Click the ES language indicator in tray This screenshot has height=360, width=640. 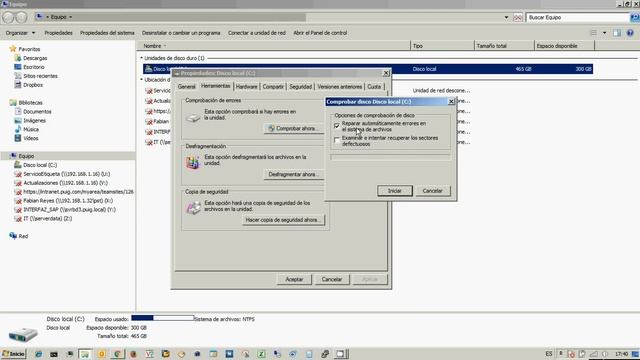pyautogui.click(x=549, y=354)
